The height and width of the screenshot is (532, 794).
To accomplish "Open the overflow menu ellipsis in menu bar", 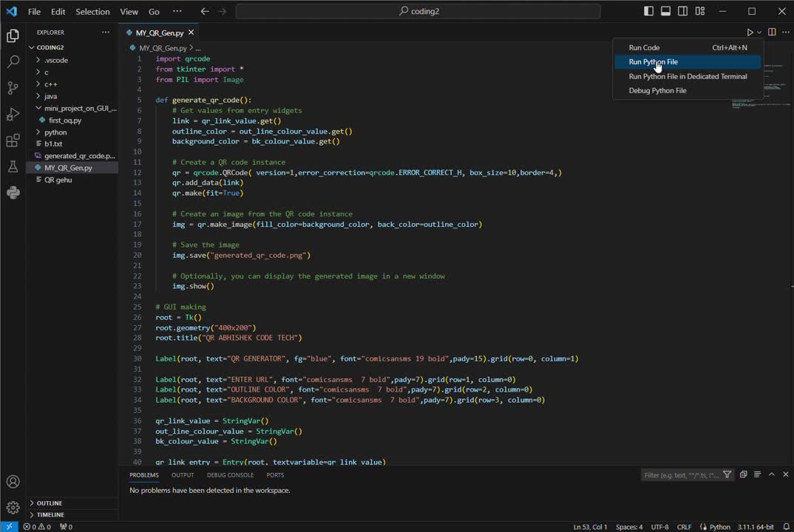I will pos(177,11).
